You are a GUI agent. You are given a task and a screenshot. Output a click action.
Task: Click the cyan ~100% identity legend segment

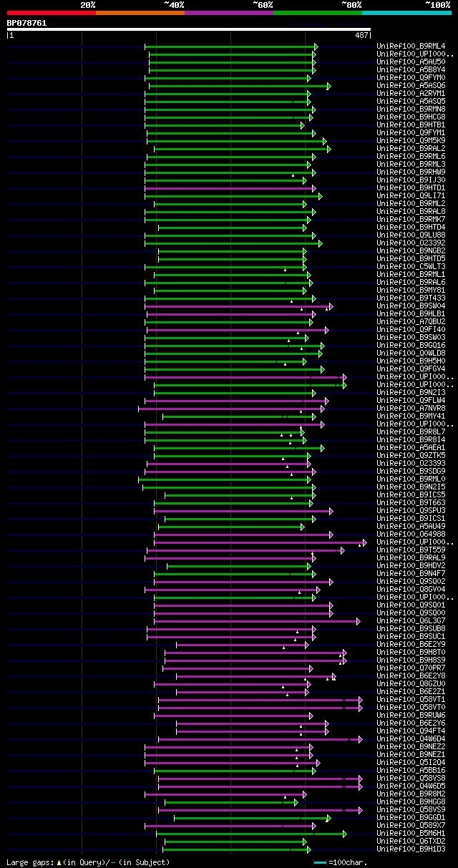pos(406,13)
